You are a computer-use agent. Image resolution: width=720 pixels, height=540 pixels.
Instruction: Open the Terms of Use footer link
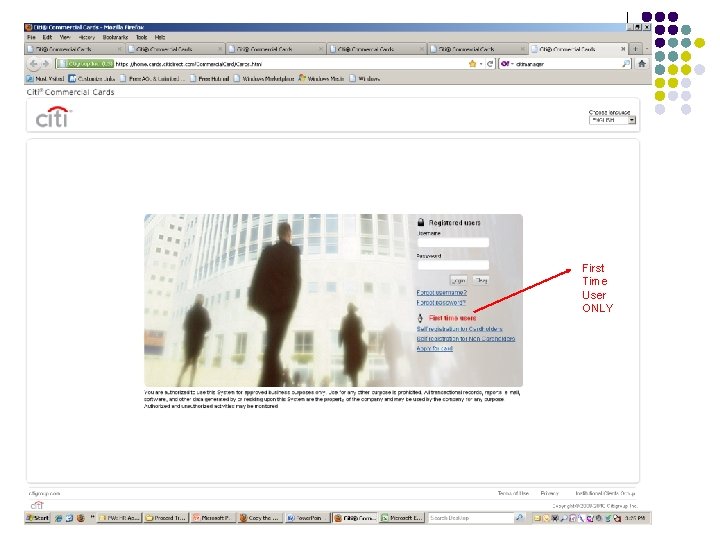pyautogui.click(x=513, y=493)
